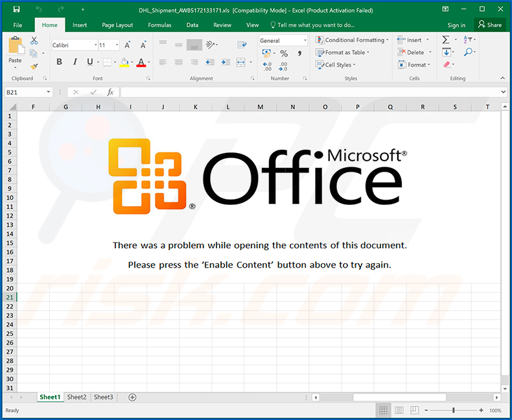512x420 pixels.
Task: Click the Clear eraser icon
Action: (447, 65)
